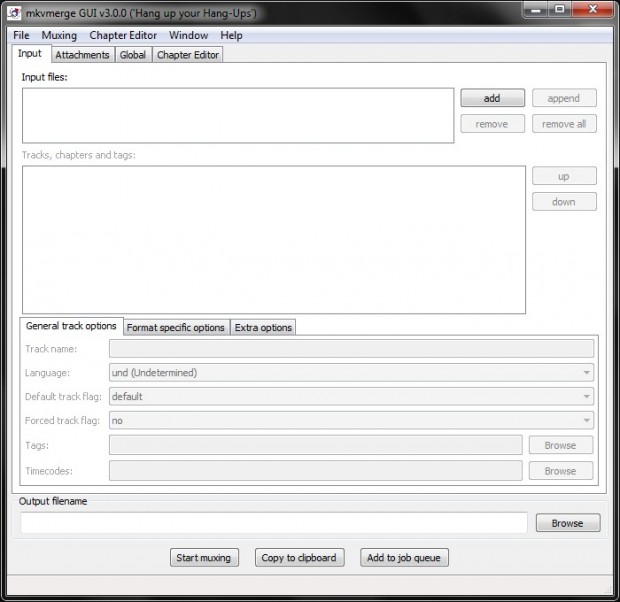Click the Tags input field
Viewport: 620px width, 602px height.
coord(316,445)
